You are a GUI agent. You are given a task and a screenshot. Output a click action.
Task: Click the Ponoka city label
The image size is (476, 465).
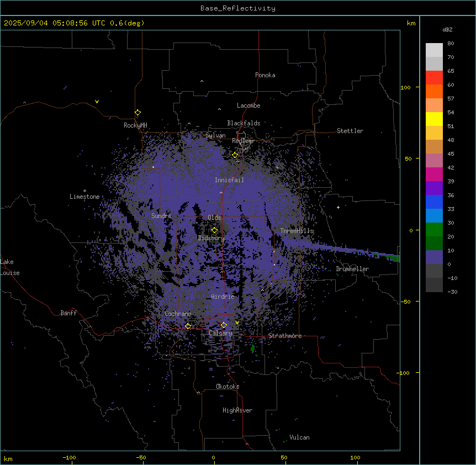coord(265,75)
